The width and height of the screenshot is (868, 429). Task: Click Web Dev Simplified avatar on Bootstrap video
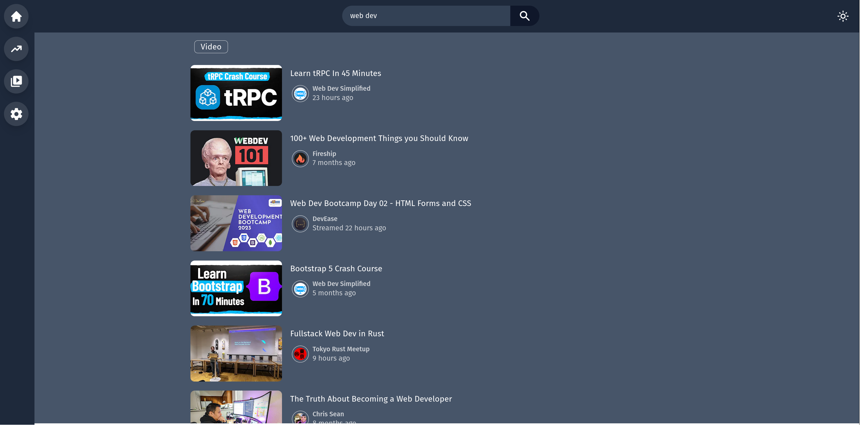coord(303,291)
